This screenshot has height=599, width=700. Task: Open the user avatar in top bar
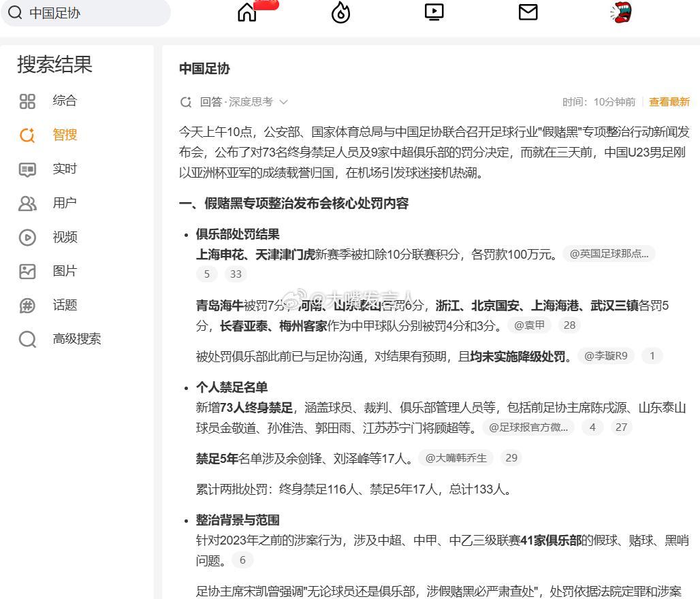click(621, 12)
